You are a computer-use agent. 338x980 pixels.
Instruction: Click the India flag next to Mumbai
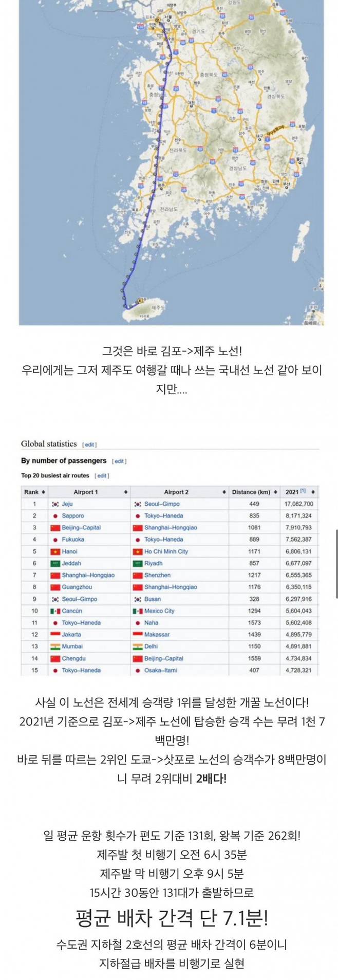(55, 646)
